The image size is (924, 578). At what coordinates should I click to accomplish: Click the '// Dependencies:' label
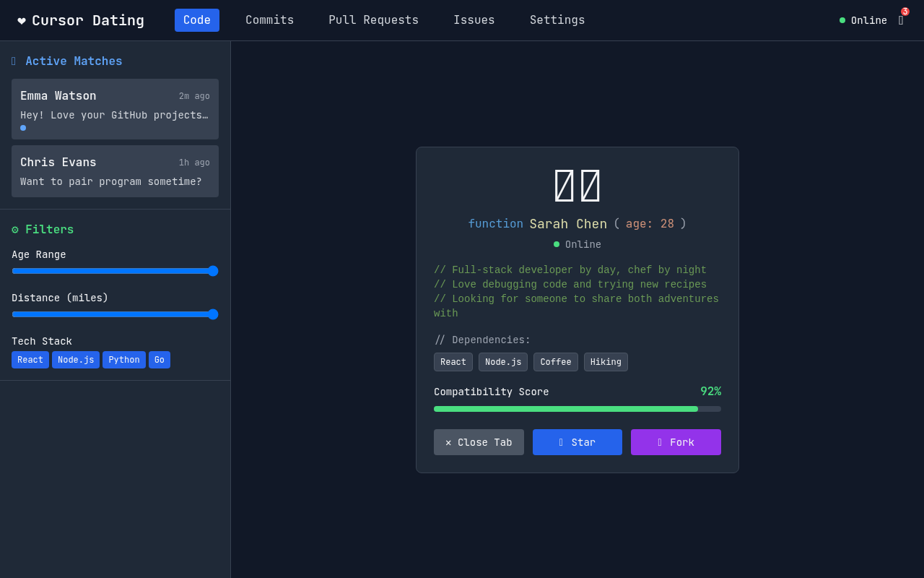pyautogui.click(x=482, y=340)
